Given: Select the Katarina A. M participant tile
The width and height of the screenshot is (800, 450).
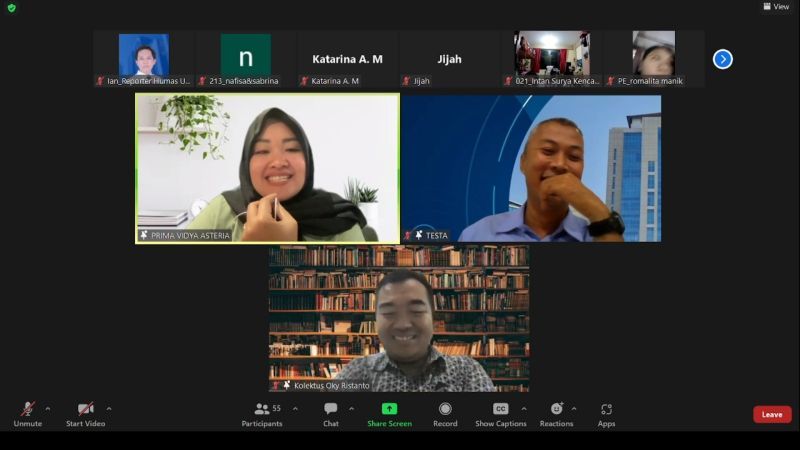Looking at the screenshot, I should click(x=347, y=59).
